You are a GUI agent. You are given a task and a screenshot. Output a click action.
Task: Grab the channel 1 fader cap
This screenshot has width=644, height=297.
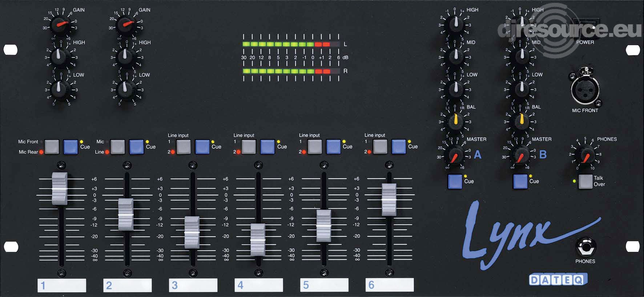(60, 189)
